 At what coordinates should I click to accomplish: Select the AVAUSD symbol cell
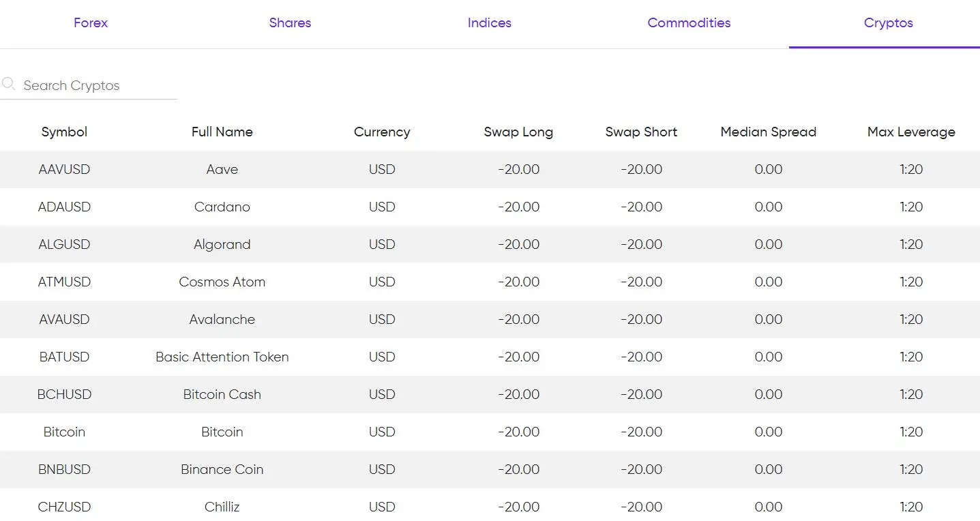[x=64, y=320]
